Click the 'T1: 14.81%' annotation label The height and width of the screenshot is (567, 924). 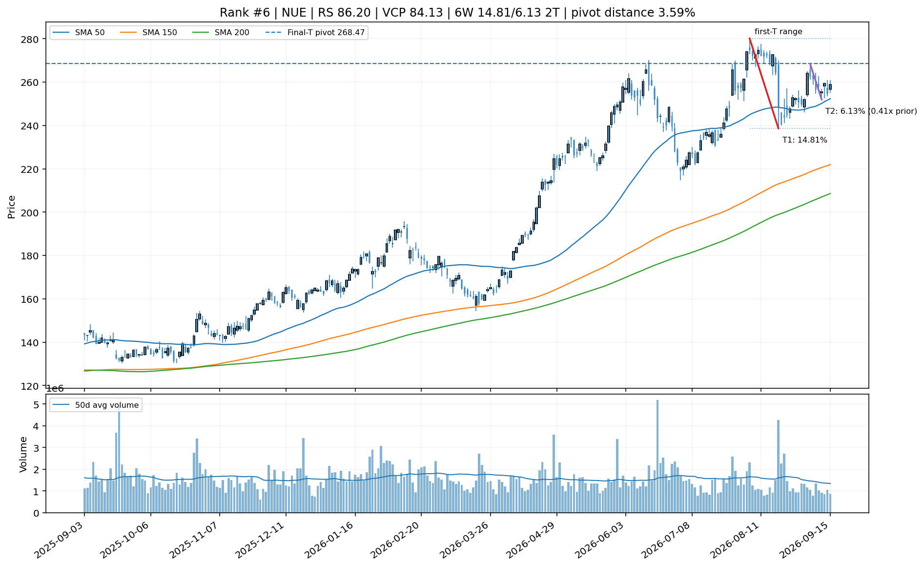804,140
